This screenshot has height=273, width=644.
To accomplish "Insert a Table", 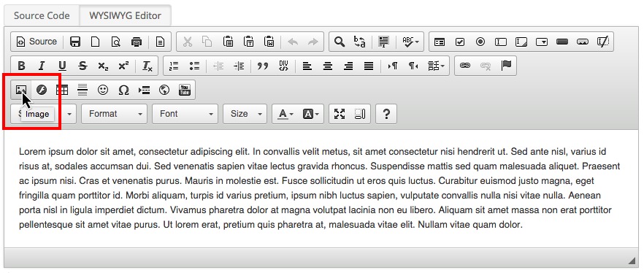I will point(62,90).
